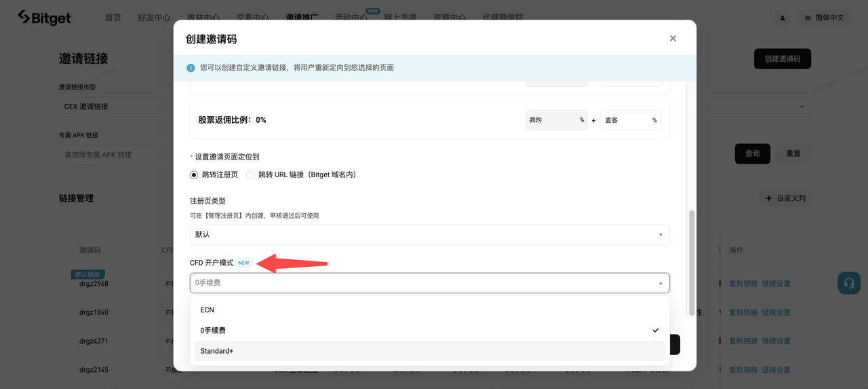The width and height of the screenshot is (868, 389).
Task: Click invite code drgz1840
Action: point(94,313)
